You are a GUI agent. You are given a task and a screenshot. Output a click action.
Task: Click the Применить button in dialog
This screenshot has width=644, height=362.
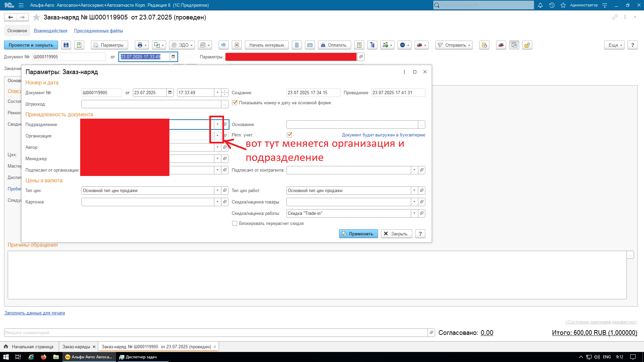(358, 234)
